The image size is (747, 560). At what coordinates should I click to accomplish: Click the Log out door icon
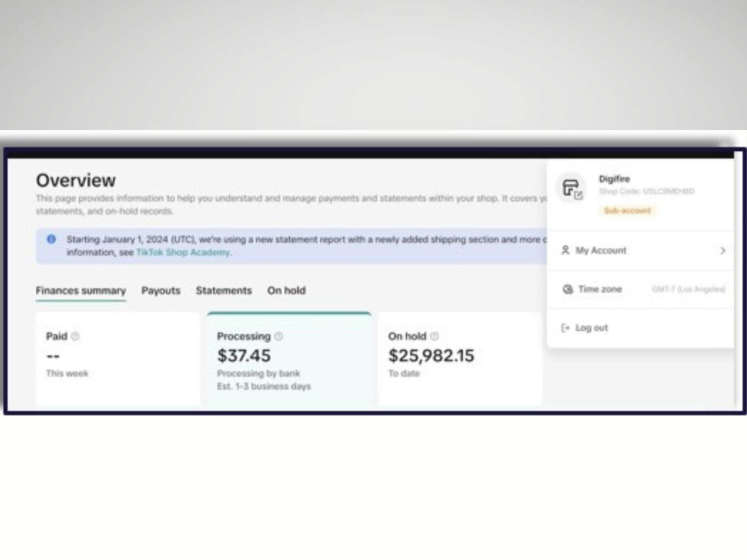[x=565, y=328]
